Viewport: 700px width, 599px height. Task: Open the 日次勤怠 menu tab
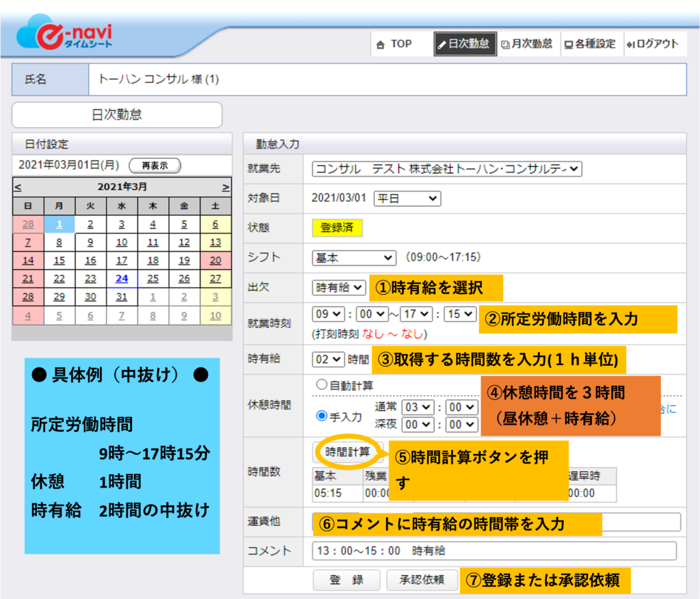tap(465, 44)
